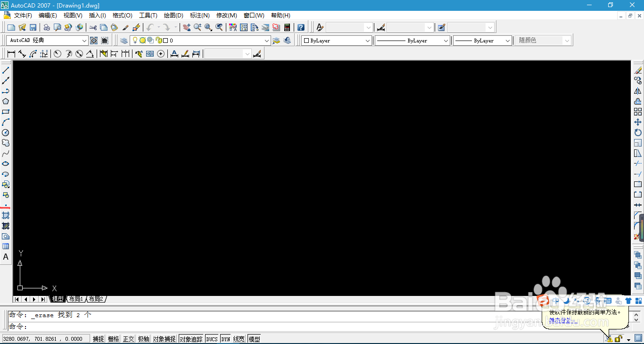Toggle DYN dynamic input in status bar
This screenshot has width=644, height=344.
point(226,339)
